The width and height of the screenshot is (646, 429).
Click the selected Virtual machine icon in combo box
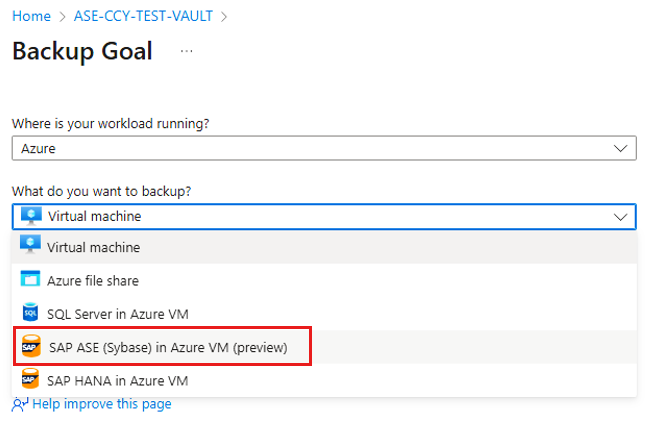[31, 216]
